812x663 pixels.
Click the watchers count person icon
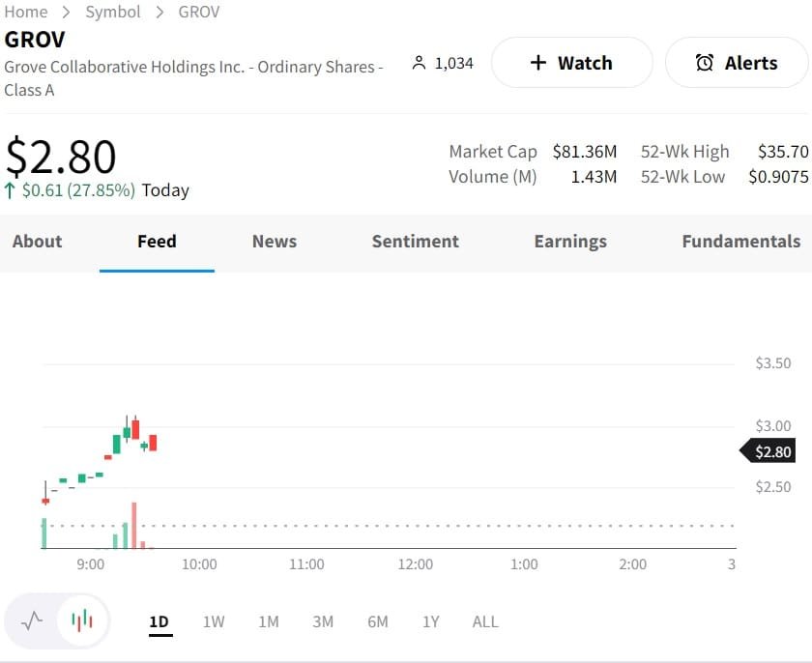[419, 62]
